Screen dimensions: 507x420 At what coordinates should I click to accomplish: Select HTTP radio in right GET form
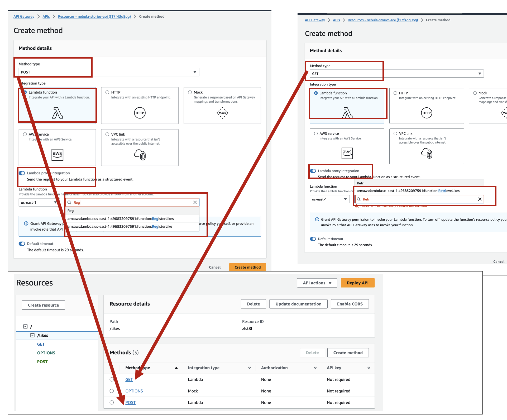pos(395,93)
